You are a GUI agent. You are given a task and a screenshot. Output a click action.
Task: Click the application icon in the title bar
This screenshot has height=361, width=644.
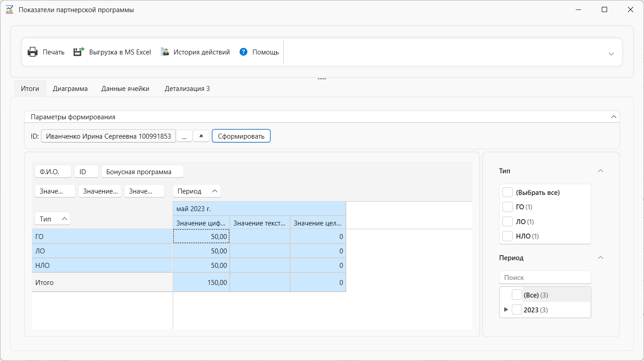pos(9,9)
